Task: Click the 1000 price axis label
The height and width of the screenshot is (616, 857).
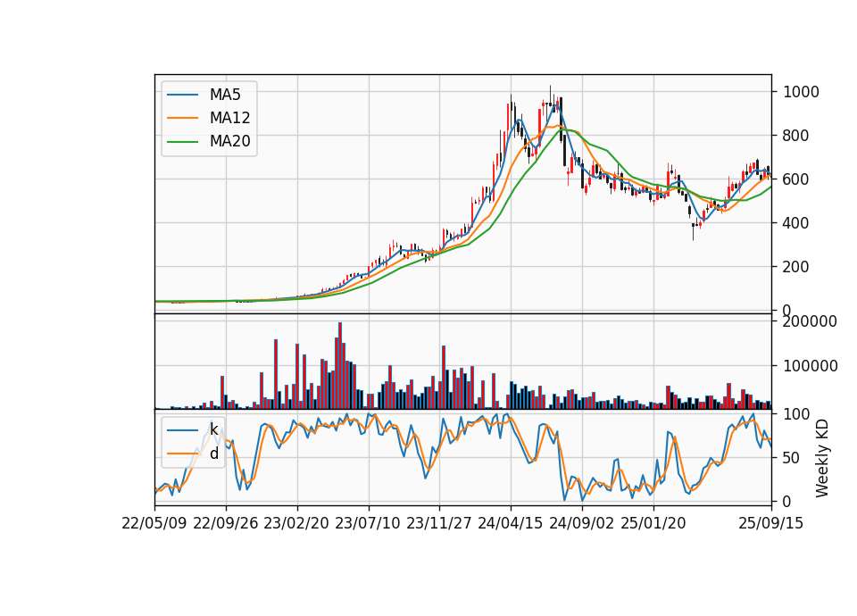Action: pyautogui.click(x=802, y=92)
